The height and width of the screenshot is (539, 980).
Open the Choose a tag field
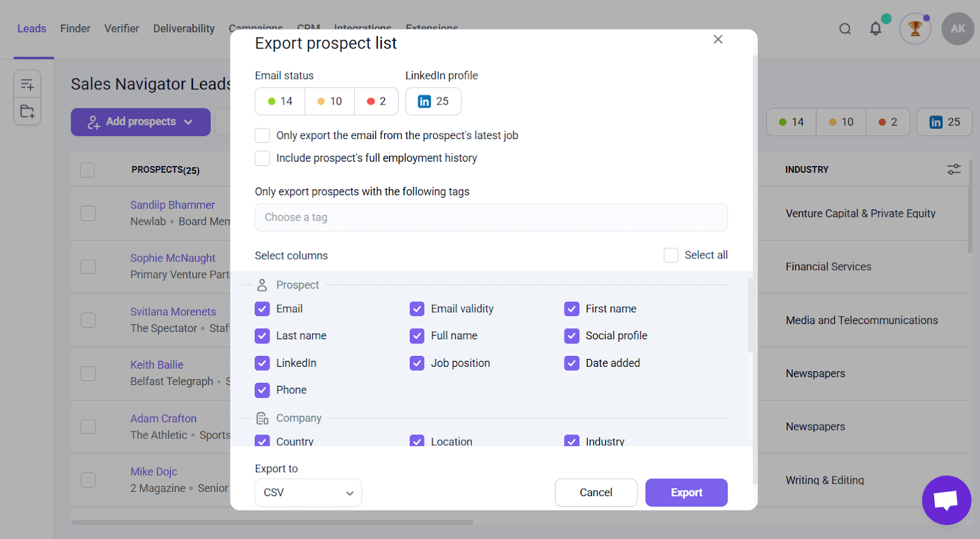[491, 217]
